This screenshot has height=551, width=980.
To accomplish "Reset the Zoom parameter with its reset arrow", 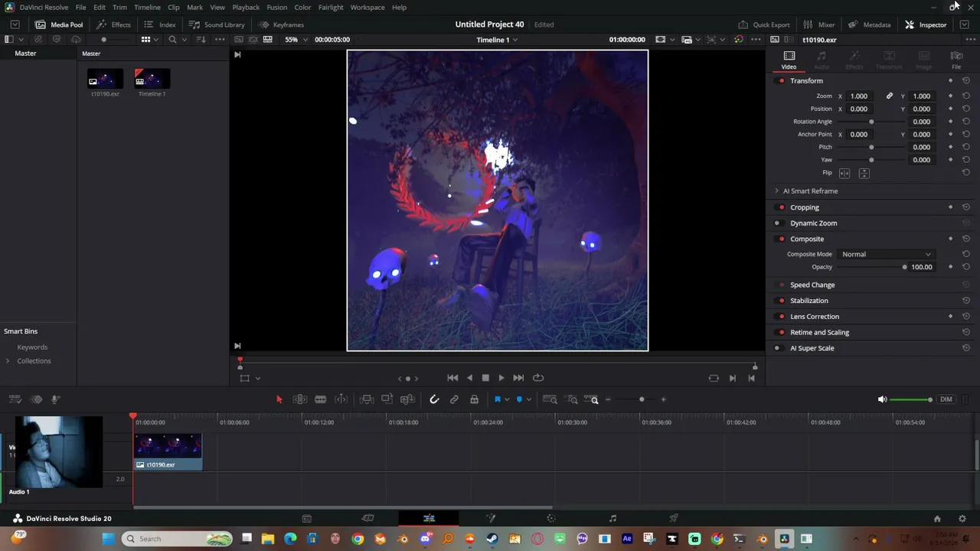I will (x=965, y=96).
